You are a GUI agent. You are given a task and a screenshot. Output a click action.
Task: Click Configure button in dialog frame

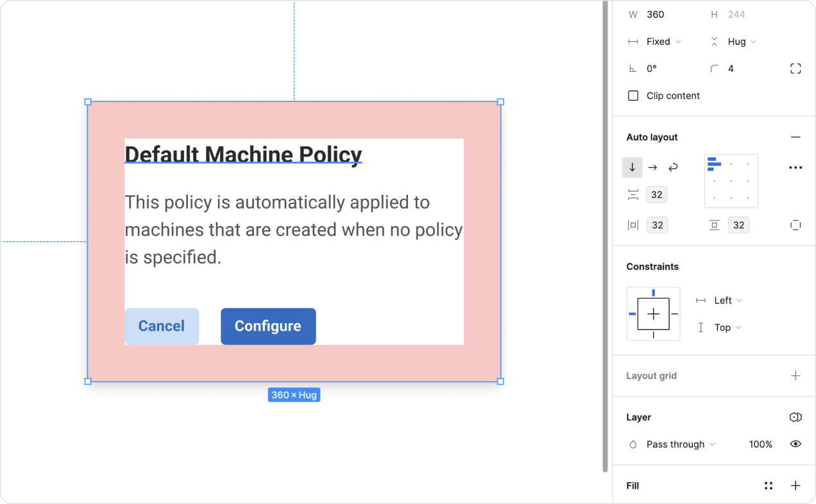point(268,326)
